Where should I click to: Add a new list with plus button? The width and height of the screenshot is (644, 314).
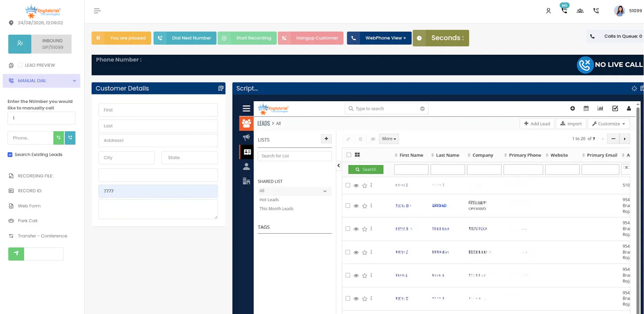pos(326,139)
